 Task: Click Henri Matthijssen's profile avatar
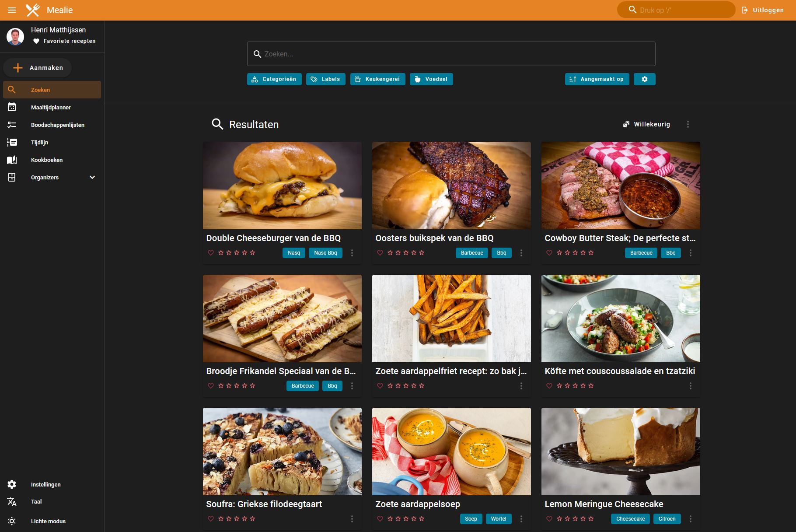[x=15, y=36]
